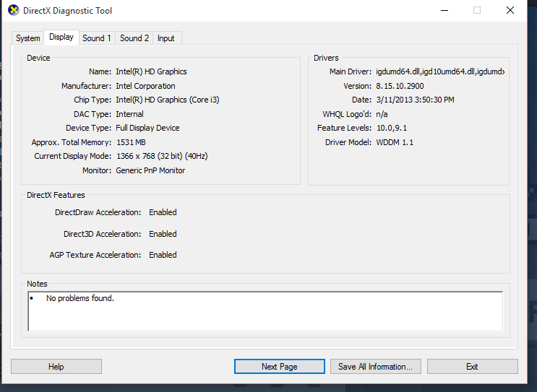Click WHQL Logo'd value 'n/a'
537x392 pixels.
(x=382, y=114)
